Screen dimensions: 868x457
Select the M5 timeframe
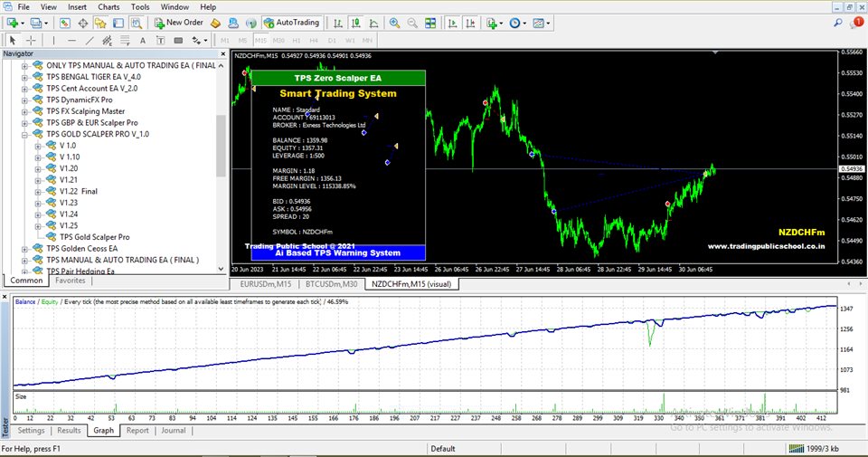[x=242, y=41]
